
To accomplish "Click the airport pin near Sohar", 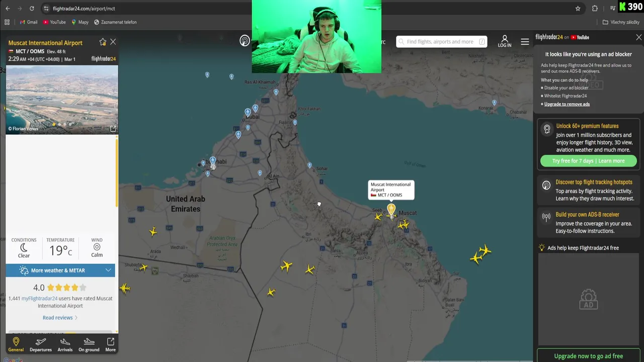I will 309,165.
